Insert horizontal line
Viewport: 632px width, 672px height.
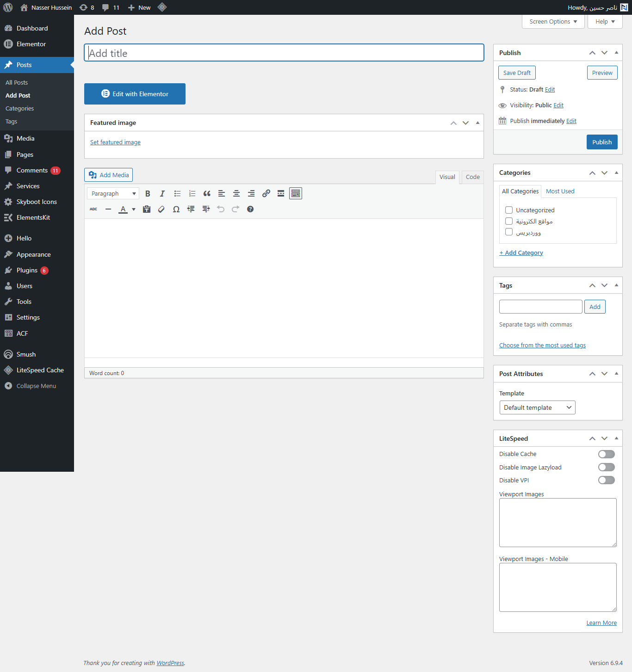(x=108, y=209)
